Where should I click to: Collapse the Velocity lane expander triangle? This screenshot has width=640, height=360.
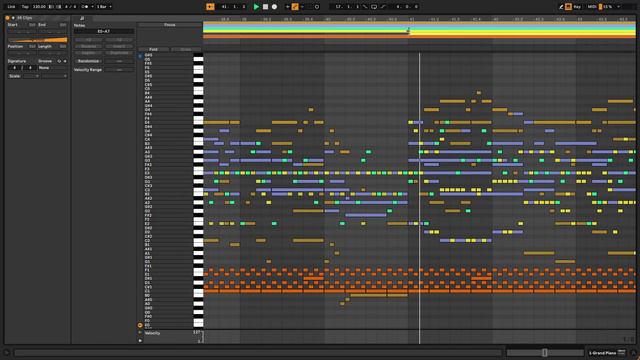tap(140, 333)
